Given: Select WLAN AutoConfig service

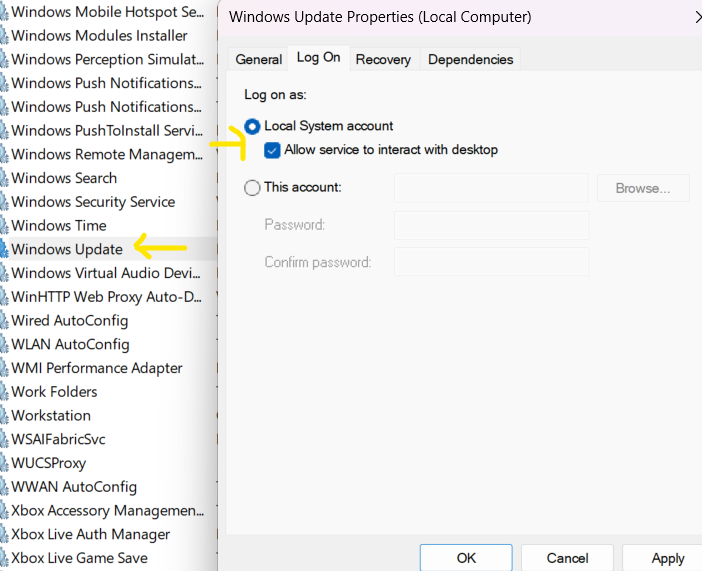Looking at the screenshot, I should pyautogui.click(x=107, y=344).
